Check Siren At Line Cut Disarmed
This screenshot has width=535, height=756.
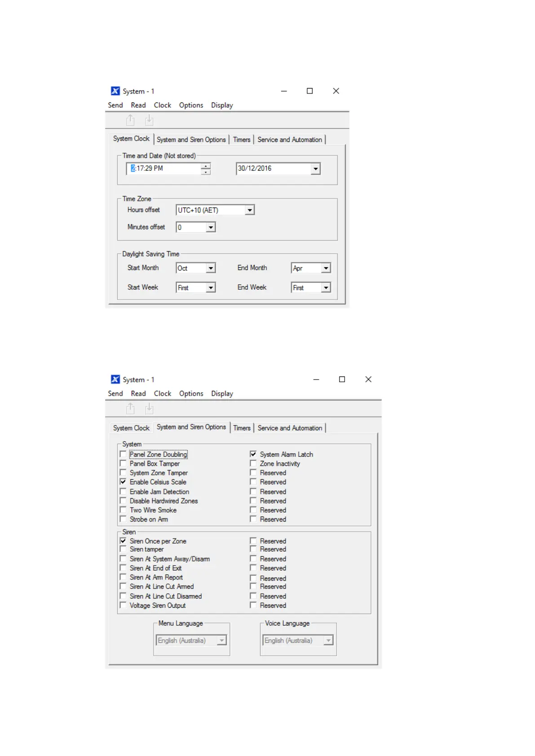tap(123, 596)
